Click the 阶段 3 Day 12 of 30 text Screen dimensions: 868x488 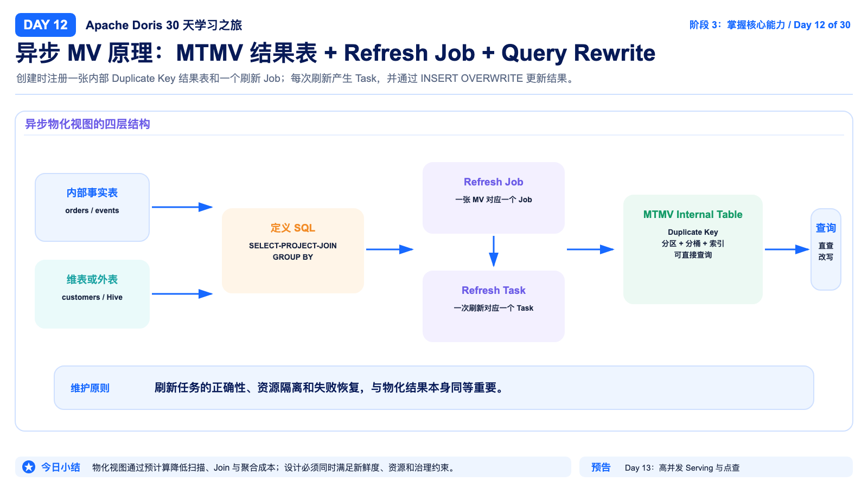click(x=770, y=25)
